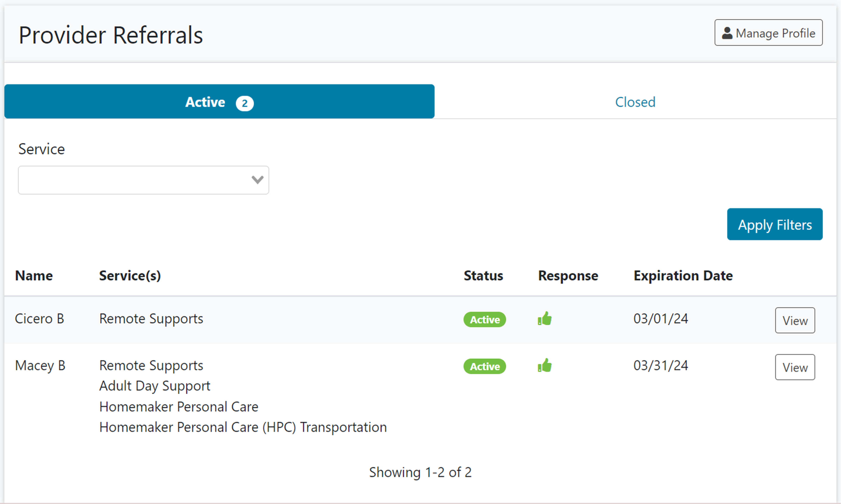Click the Expiration Date column header
This screenshot has width=841, height=504.
pos(683,275)
